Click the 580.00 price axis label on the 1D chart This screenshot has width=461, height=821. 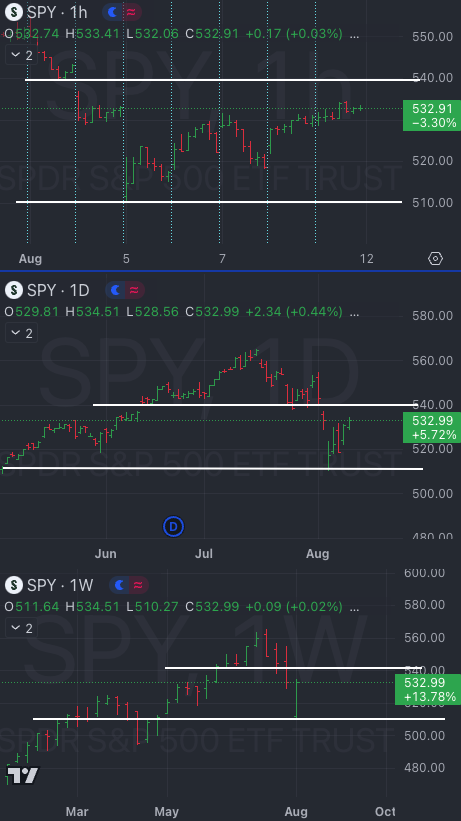(x=433, y=316)
